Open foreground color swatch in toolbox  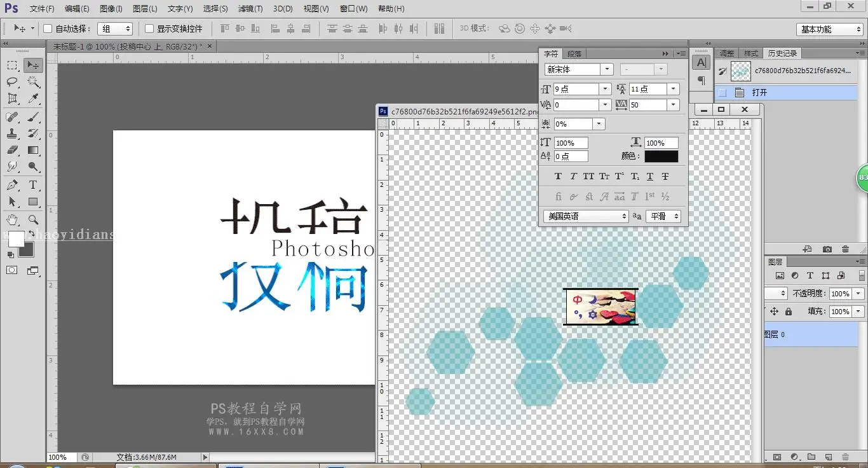click(x=17, y=239)
